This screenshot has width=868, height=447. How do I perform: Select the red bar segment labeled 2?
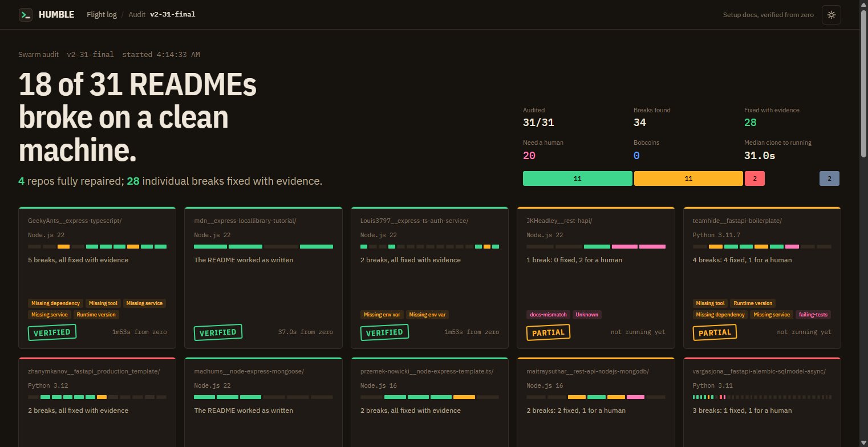(x=755, y=178)
